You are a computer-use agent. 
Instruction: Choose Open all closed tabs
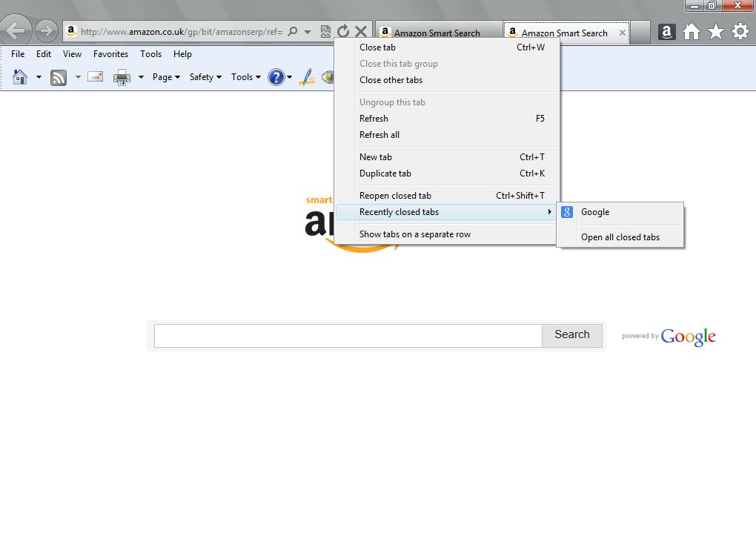[x=620, y=237]
